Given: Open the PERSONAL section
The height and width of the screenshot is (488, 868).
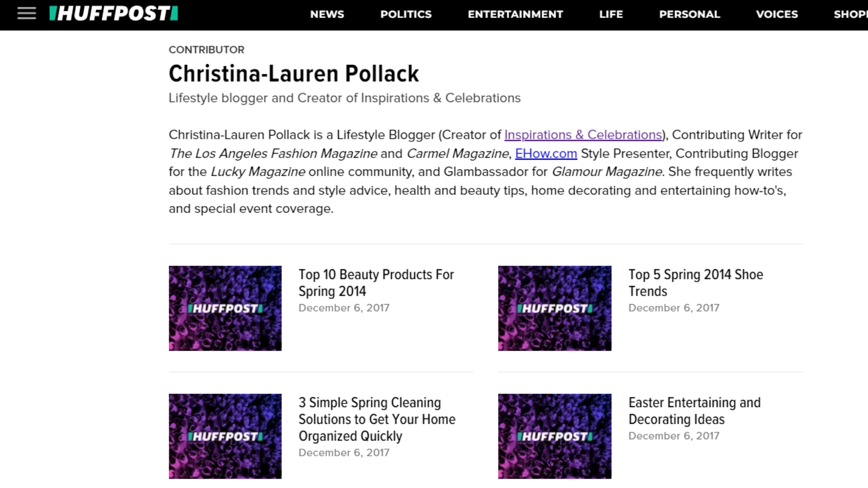Looking at the screenshot, I should (689, 14).
